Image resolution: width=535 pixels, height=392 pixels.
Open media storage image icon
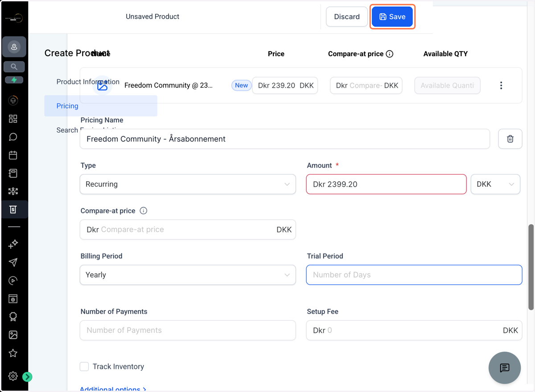point(13,335)
